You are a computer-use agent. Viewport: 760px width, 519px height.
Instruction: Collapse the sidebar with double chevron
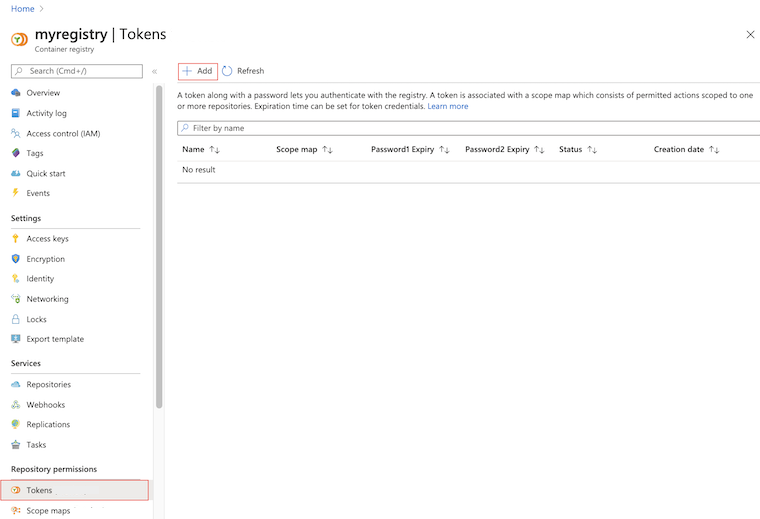tap(154, 71)
